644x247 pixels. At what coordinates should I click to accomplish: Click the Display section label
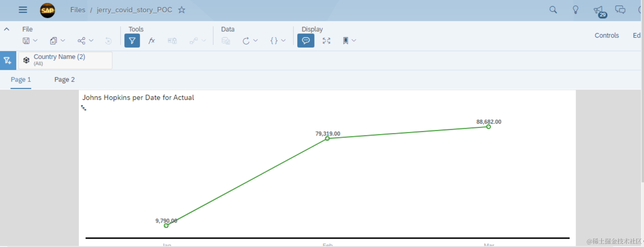(x=312, y=29)
